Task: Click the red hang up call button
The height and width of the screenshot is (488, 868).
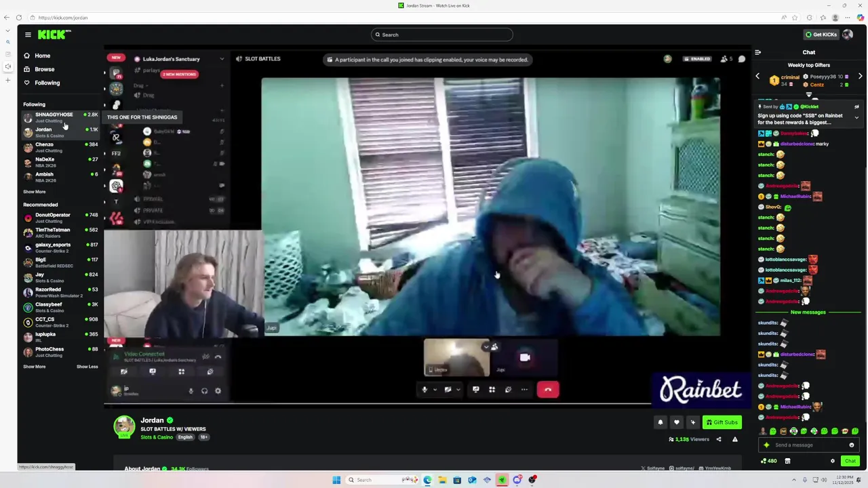Action: [548, 390]
